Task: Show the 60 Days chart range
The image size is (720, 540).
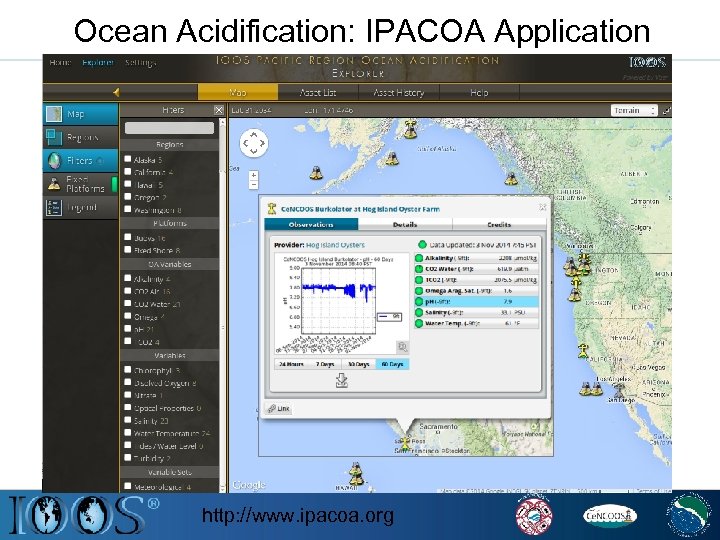Action: click(x=392, y=364)
